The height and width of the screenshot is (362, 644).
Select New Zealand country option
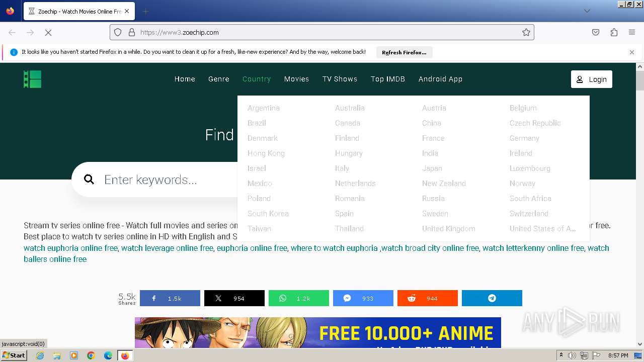pyautogui.click(x=444, y=184)
